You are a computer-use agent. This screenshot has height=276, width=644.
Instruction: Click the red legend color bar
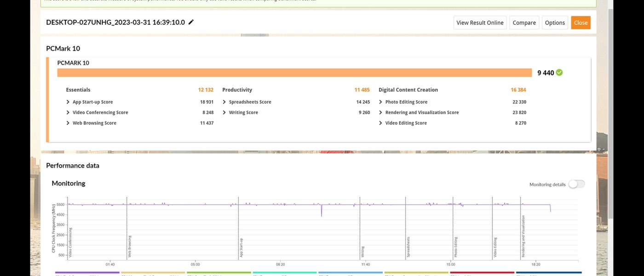click(482, 272)
